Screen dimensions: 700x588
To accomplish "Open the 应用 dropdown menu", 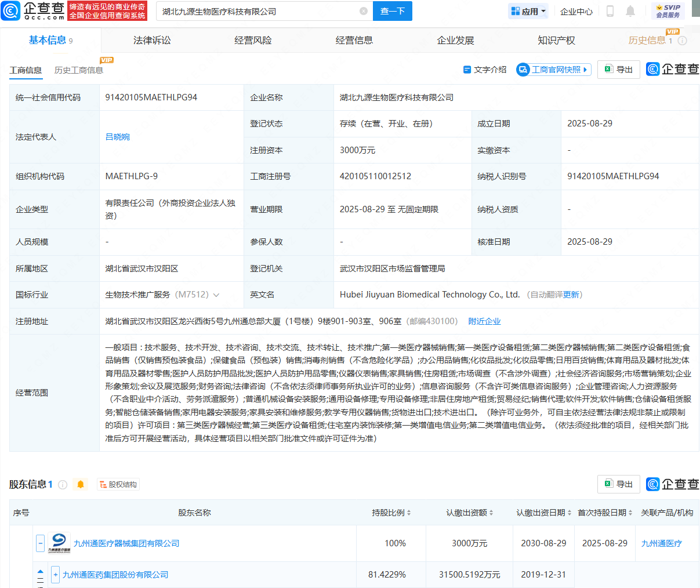I will tap(528, 11).
